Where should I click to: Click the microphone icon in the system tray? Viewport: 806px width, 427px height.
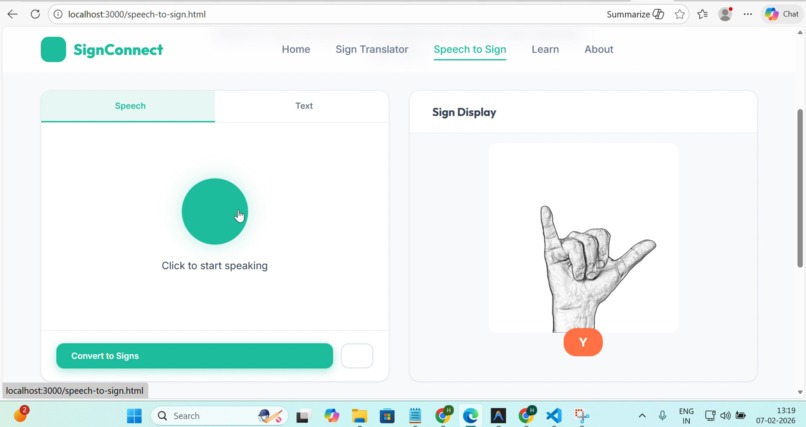pos(662,415)
